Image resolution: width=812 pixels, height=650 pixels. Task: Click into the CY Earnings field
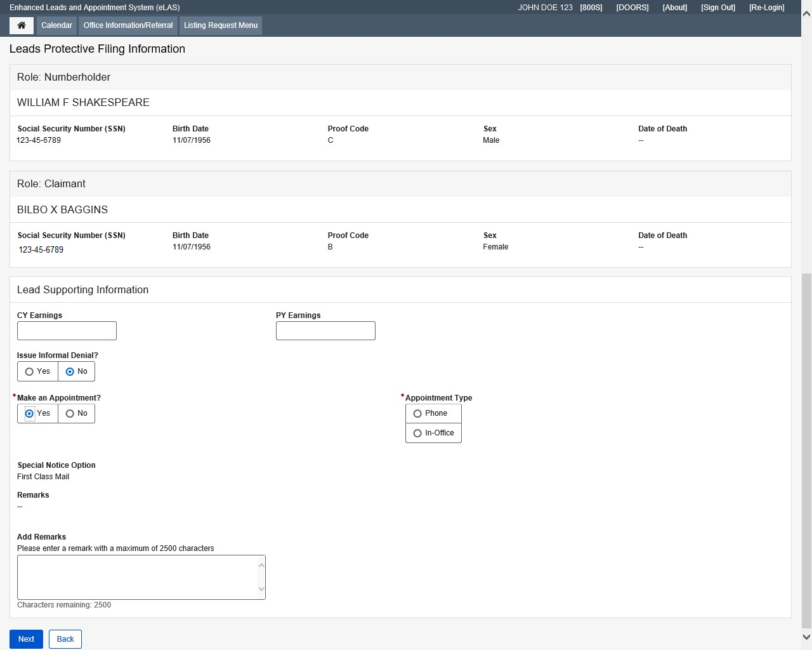(67, 331)
